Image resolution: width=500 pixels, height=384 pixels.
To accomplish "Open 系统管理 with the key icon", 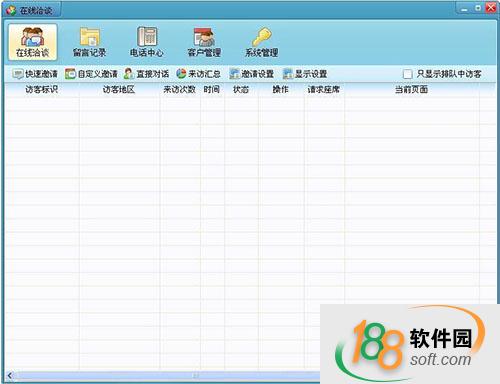I will pos(261,42).
